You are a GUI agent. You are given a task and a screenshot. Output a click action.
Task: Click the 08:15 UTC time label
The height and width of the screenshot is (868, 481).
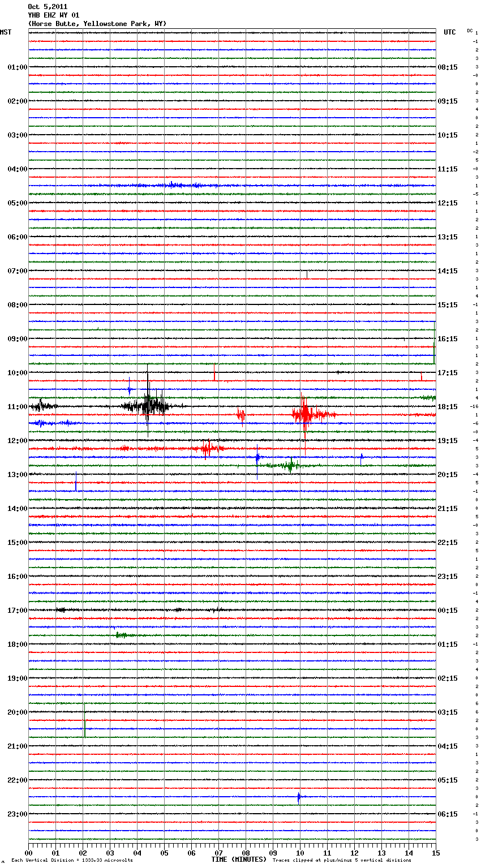click(x=448, y=67)
